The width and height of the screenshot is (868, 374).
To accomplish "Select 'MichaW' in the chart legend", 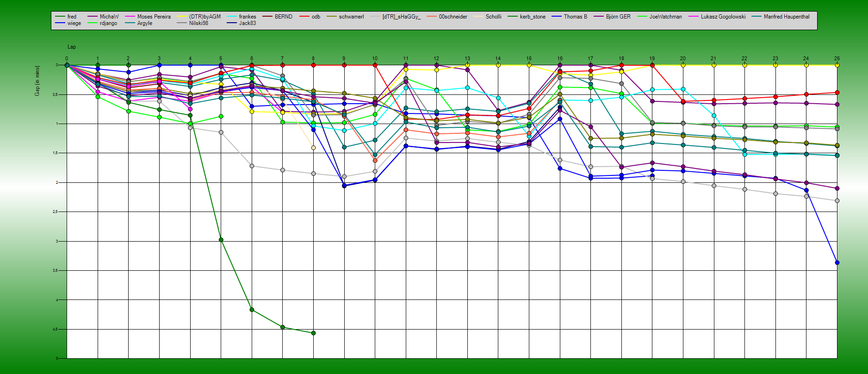I will [109, 17].
